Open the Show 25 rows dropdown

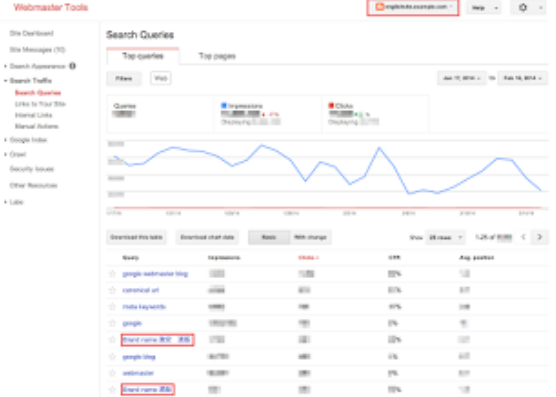[445, 237]
